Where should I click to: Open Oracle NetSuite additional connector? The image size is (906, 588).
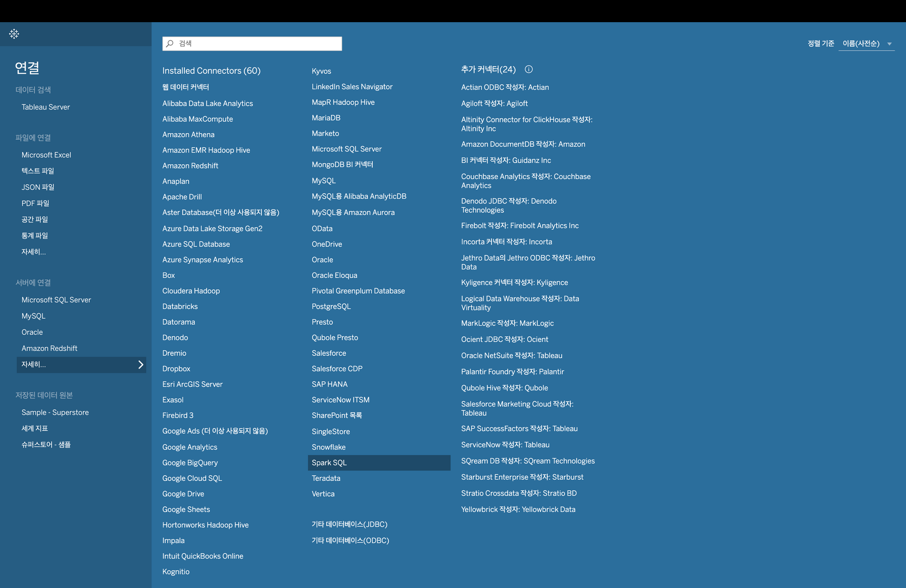point(512,356)
